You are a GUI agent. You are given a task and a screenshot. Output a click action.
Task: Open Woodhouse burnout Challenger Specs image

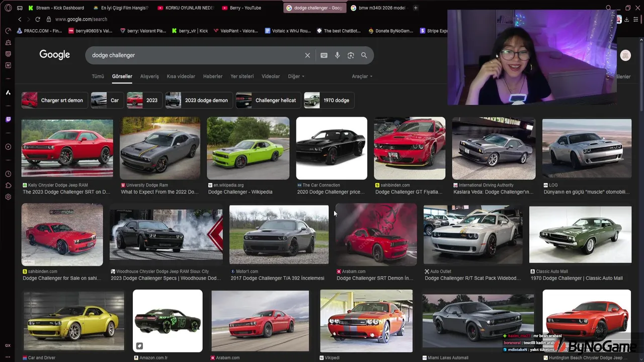(x=166, y=234)
